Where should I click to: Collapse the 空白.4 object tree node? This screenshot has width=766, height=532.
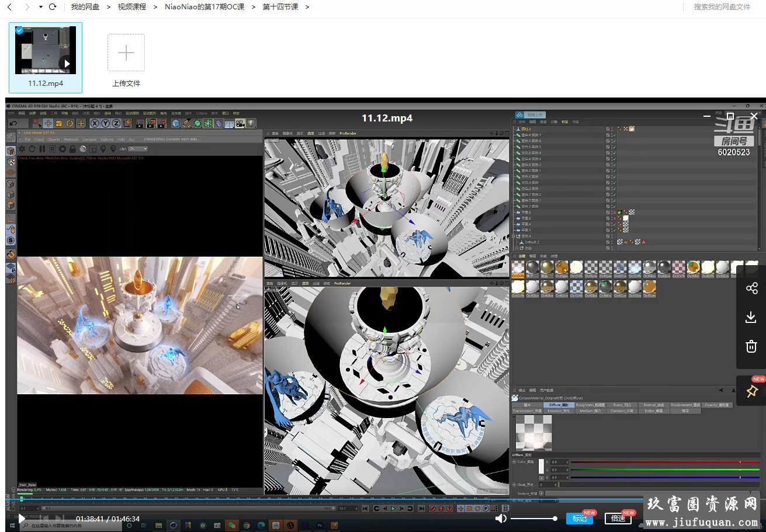(514, 236)
